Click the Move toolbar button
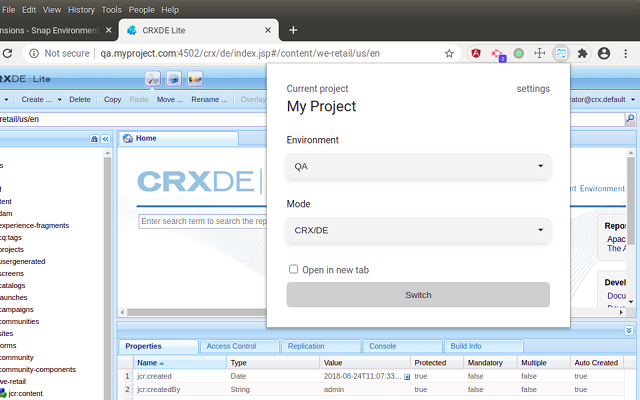 click(169, 100)
